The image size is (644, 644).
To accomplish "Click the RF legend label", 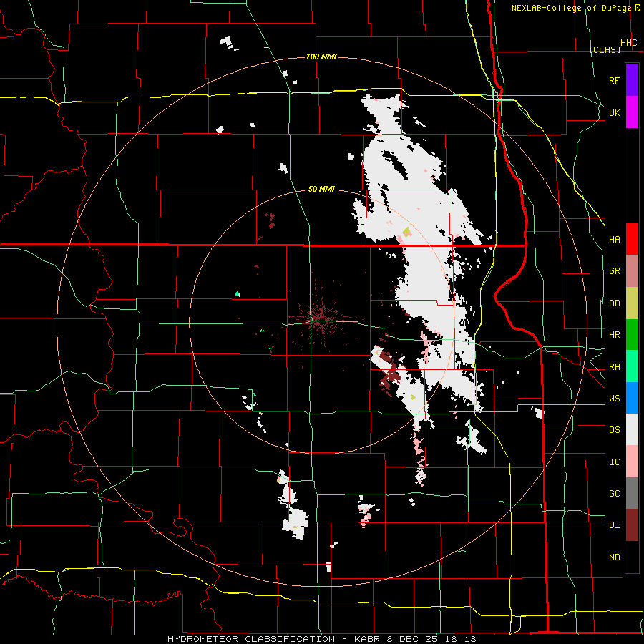I will 614,80.
